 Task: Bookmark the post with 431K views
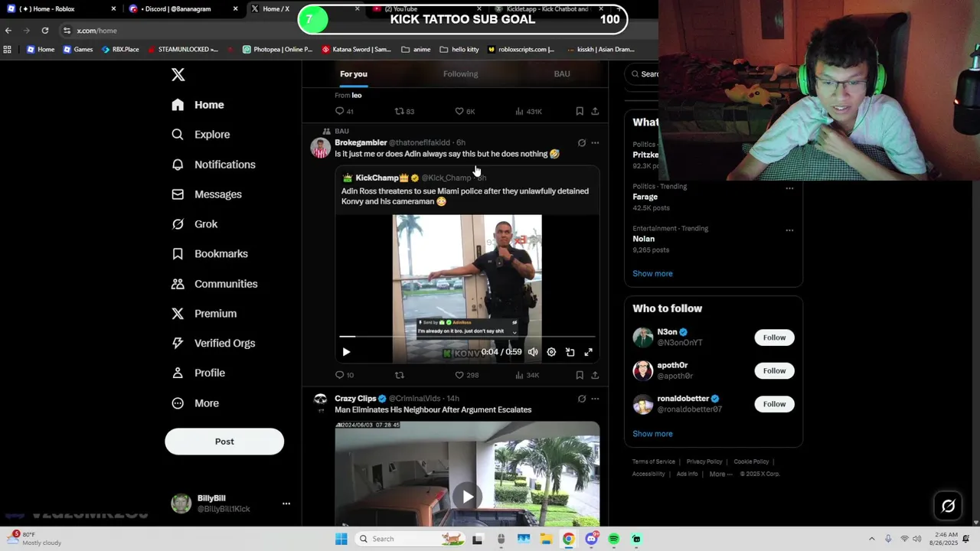(580, 112)
